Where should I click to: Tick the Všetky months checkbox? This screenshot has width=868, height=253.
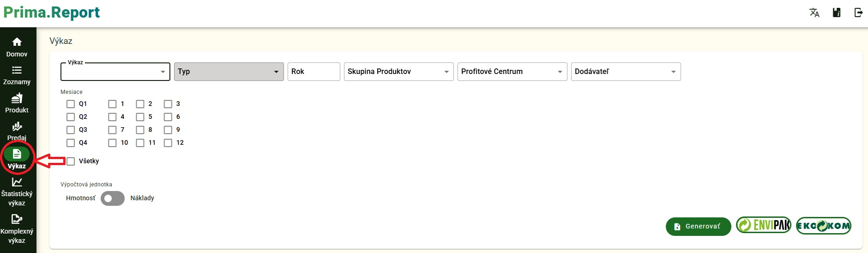(71, 161)
